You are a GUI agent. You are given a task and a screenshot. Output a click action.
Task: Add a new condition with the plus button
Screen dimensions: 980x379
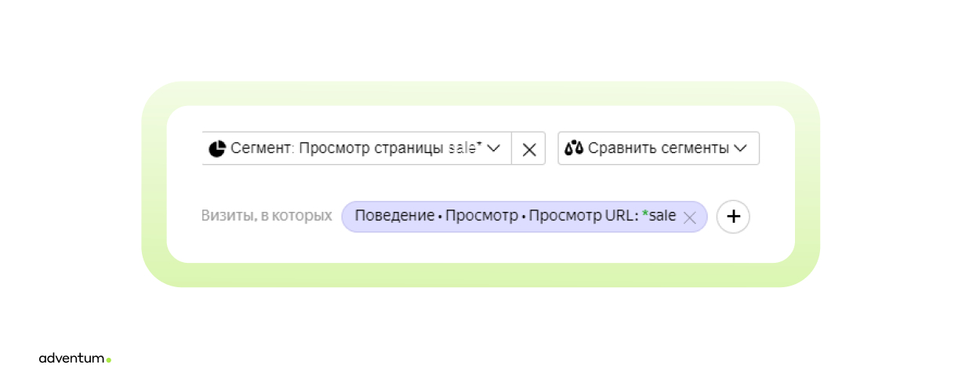pos(733,217)
